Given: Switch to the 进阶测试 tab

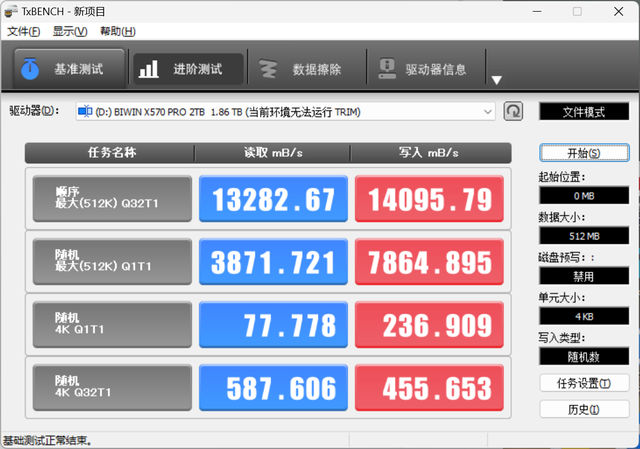Looking at the screenshot, I should point(188,69).
